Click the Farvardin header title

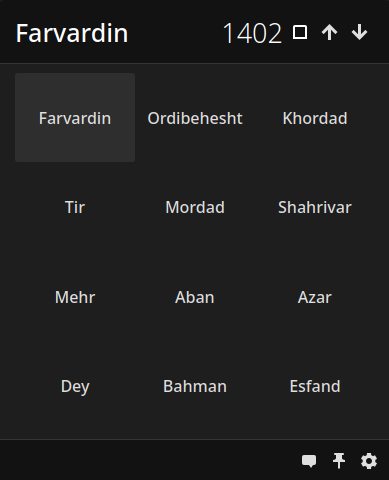(72, 33)
